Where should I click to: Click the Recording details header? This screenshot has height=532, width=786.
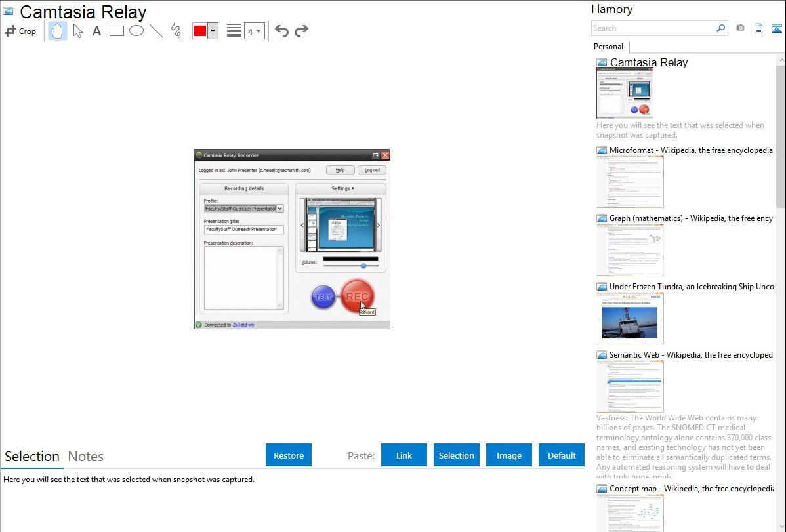coord(244,188)
